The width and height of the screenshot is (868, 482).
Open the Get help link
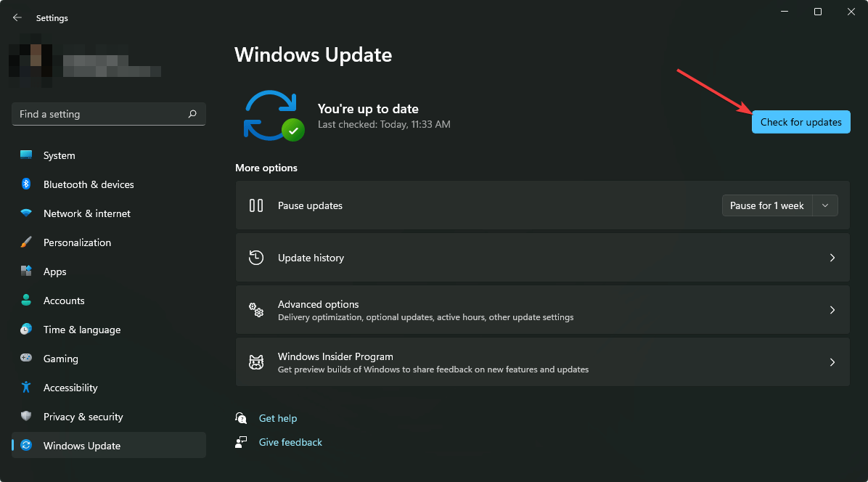point(278,418)
